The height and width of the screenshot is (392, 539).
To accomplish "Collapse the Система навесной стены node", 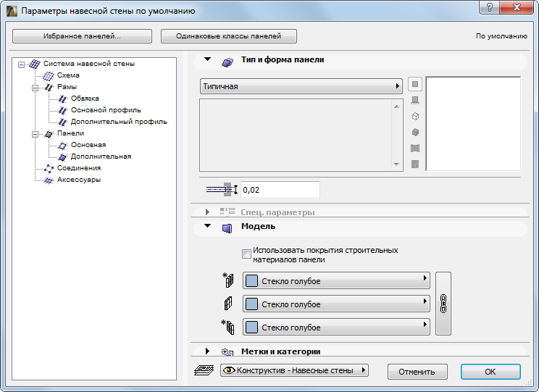I will point(21,64).
